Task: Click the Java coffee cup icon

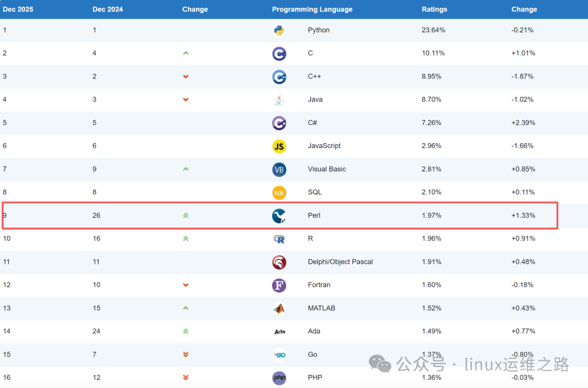Action: click(279, 100)
